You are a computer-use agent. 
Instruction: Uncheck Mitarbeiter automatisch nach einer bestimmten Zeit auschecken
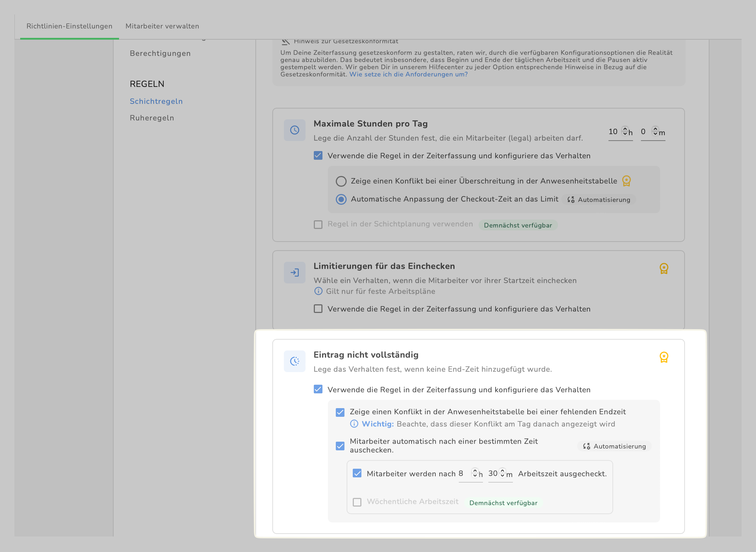tap(340, 446)
